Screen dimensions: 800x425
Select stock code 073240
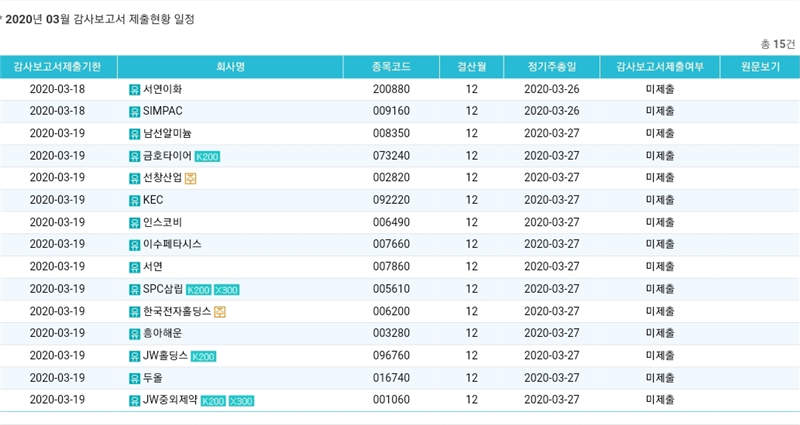click(391, 156)
